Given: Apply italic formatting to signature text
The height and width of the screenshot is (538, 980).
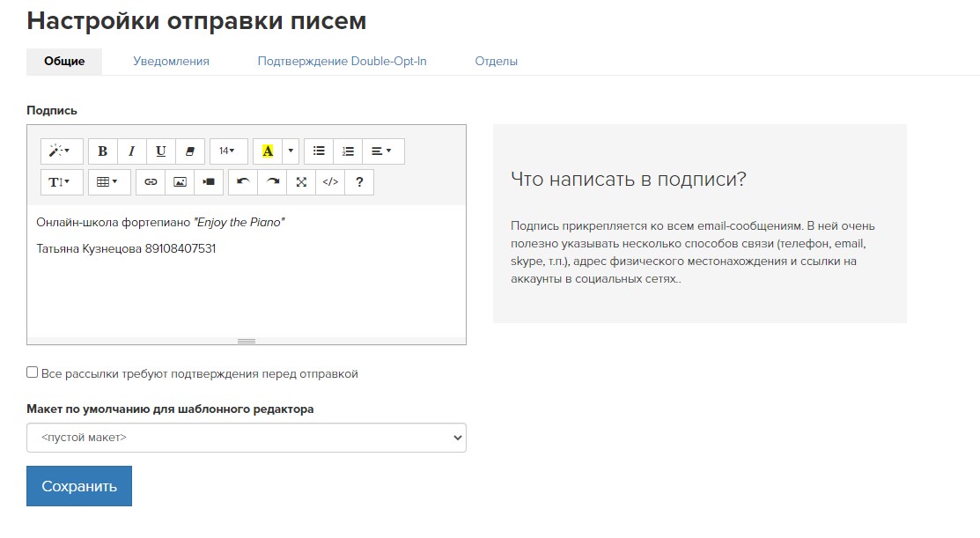Looking at the screenshot, I should point(132,151).
